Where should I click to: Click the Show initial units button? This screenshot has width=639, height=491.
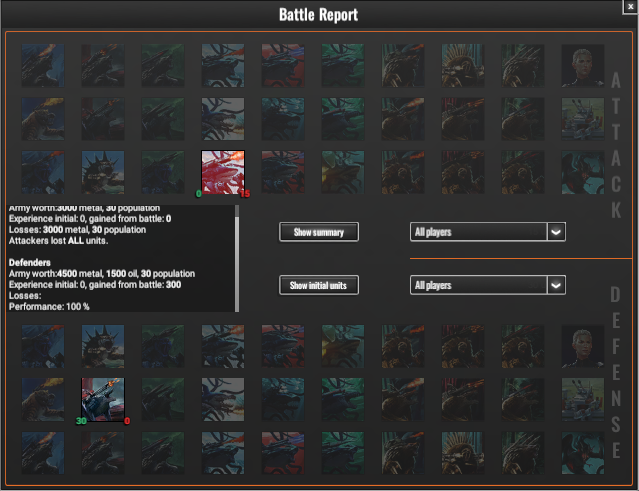(x=319, y=285)
